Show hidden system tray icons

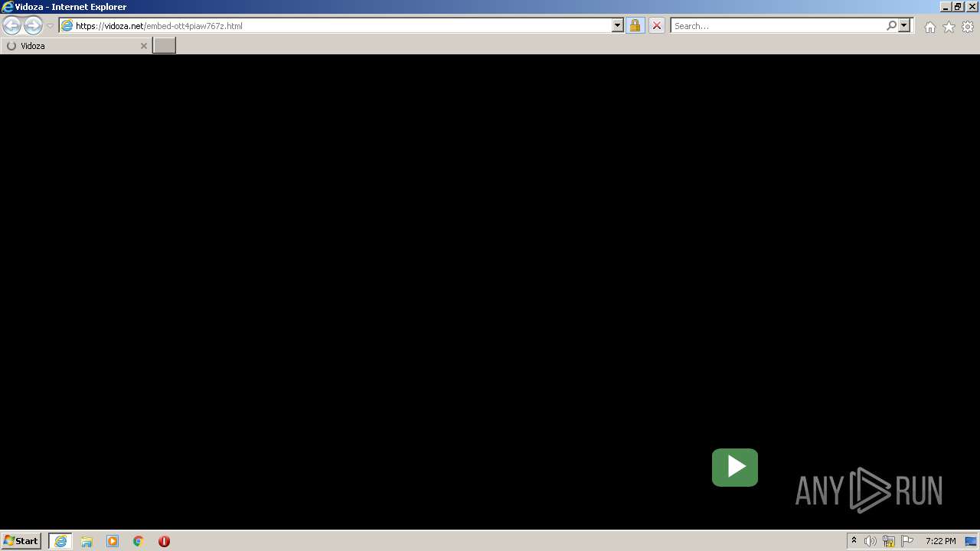tap(854, 541)
